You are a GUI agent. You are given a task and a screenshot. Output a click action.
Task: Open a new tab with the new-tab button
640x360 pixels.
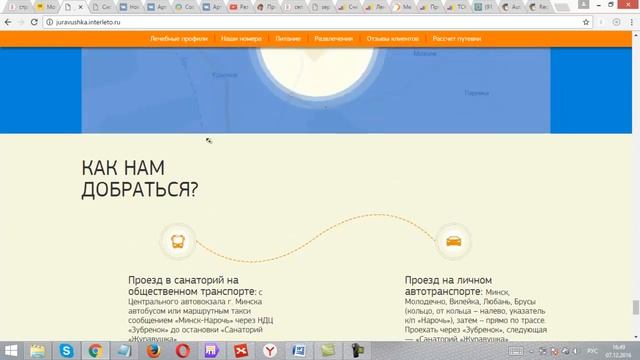[562, 7]
